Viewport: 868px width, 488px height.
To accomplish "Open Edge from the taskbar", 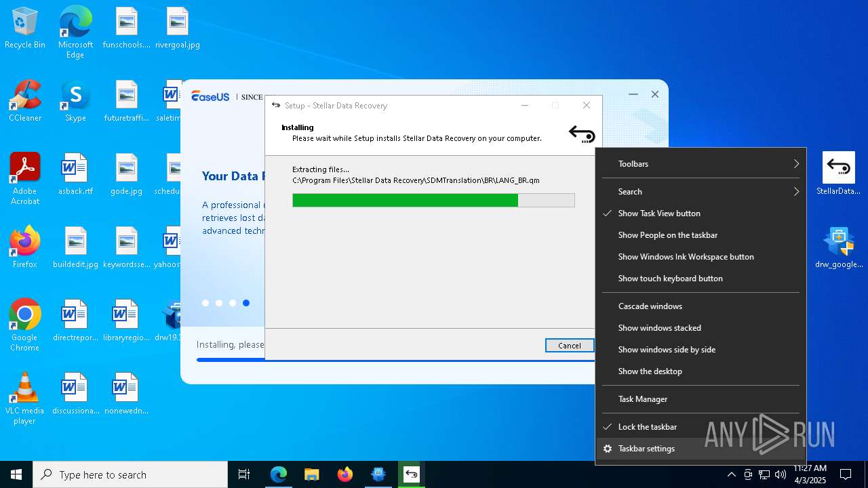I will pyautogui.click(x=279, y=474).
